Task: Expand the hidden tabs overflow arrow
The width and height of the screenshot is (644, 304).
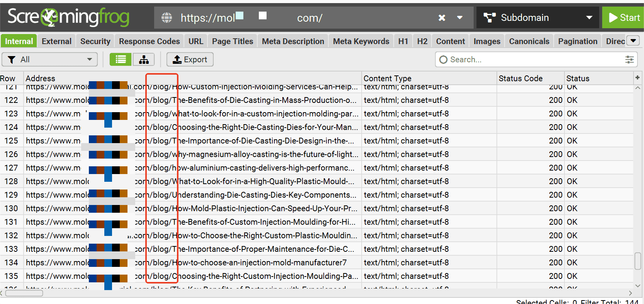Action: [633, 41]
